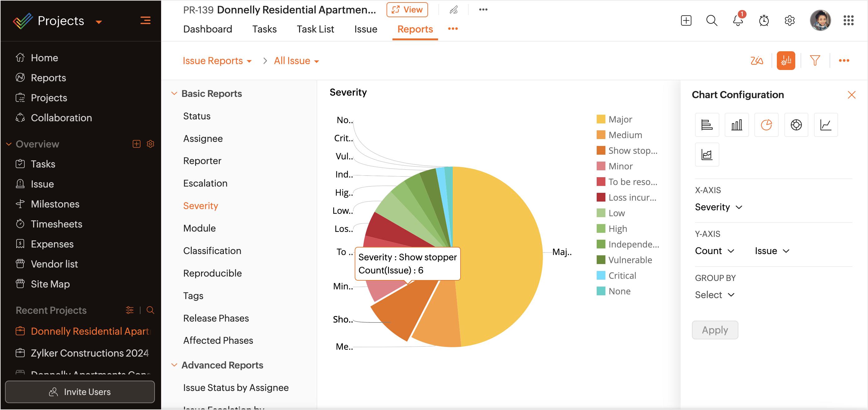Choose the donut chart type icon
The image size is (868, 410).
click(796, 125)
